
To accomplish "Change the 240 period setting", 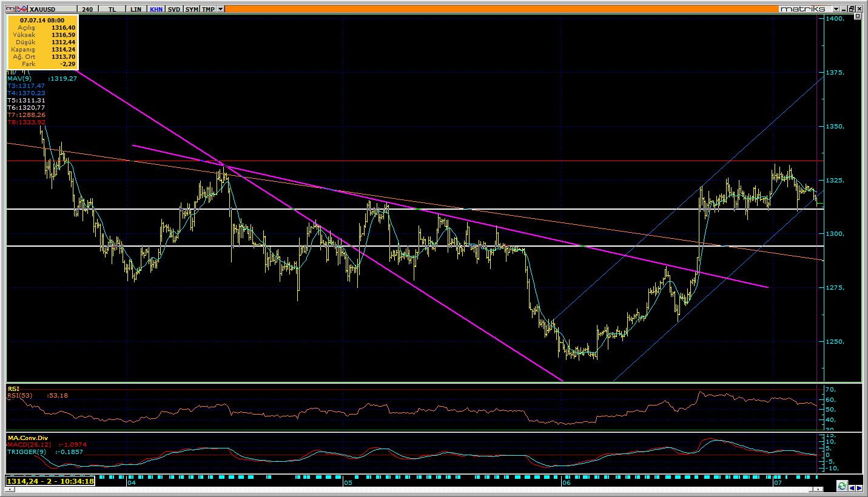I will click(x=88, y=9).
